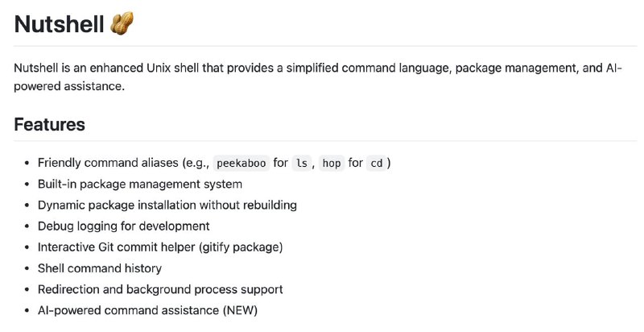Screen dimensions: 644x332
Task: Click the Features section heading
Action: (50, 124)
